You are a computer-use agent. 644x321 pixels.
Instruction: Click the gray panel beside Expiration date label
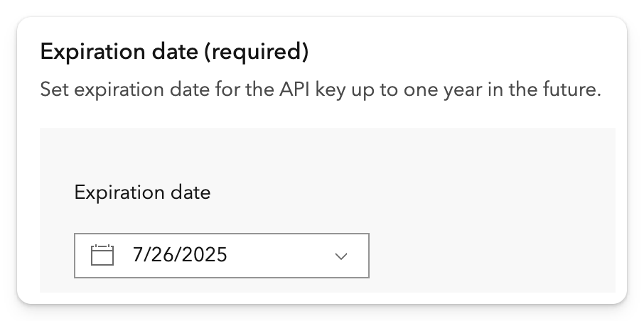pos(426,192)
